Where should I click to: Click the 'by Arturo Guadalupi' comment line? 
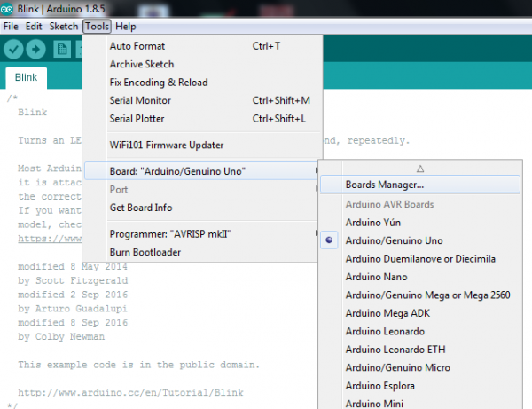click(x=73, y=309)
